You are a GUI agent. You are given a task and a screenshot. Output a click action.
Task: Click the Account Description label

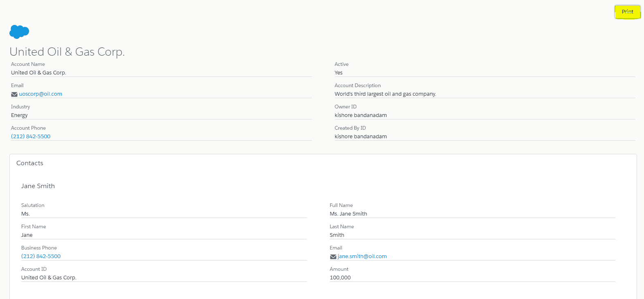[x=357, y=85]
